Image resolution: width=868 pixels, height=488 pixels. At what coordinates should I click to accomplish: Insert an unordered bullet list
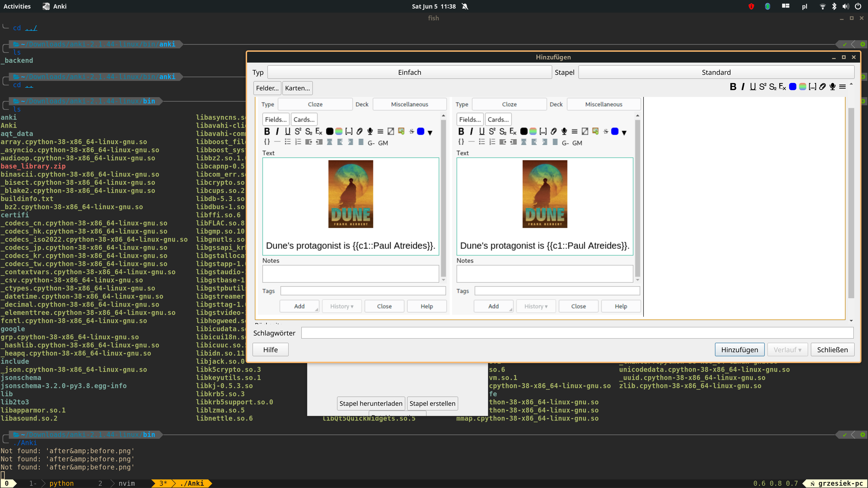[x=288, y=142]
